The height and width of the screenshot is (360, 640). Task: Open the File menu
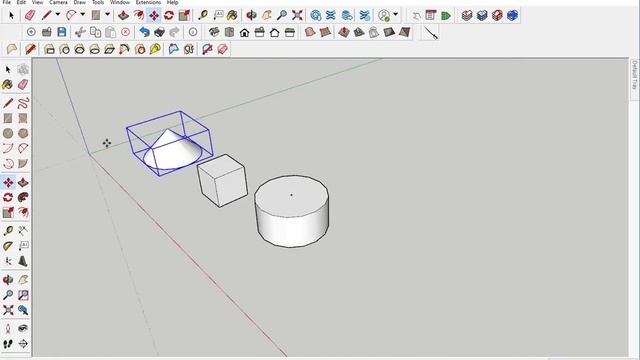click(7, 2)
